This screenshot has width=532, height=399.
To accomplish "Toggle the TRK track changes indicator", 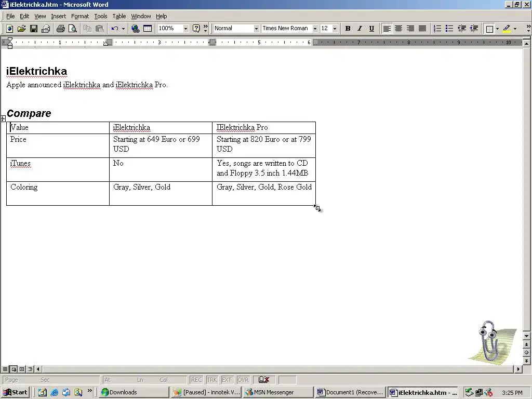I will pos(212,380).
